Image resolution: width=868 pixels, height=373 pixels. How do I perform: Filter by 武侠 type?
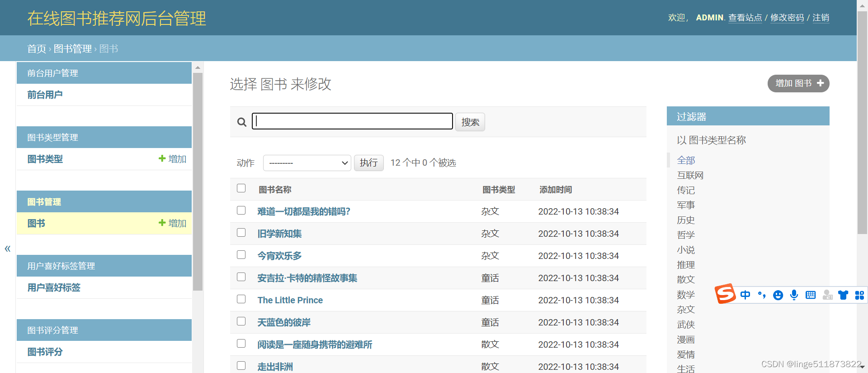coord(686,325)
